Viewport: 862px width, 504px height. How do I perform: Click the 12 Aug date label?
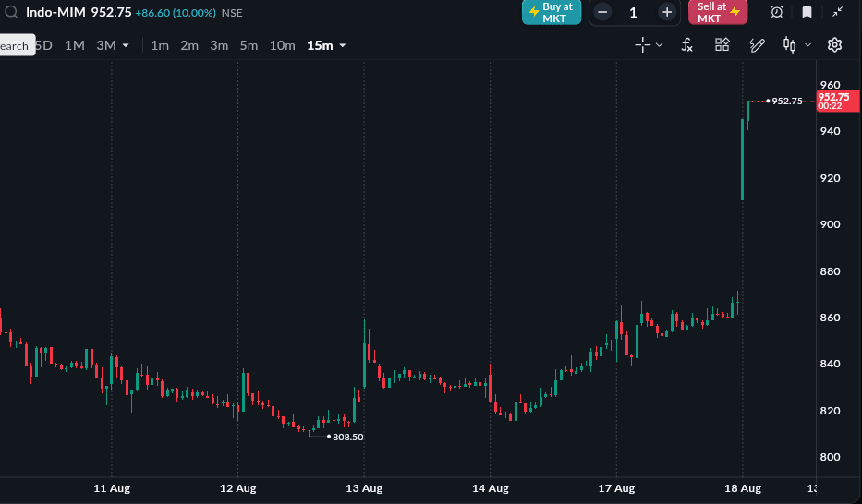tap(238, 488)
